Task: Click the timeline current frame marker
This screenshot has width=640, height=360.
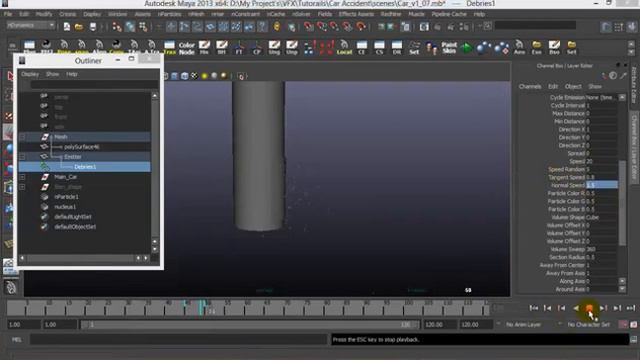Action: 201,307
